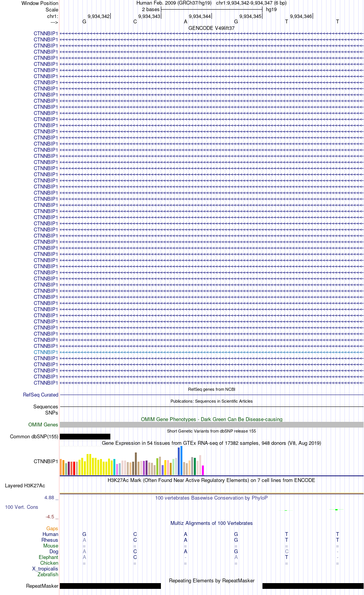Click the 'chr1:' ruler label

pyautogui.click(x=53, y=16)
